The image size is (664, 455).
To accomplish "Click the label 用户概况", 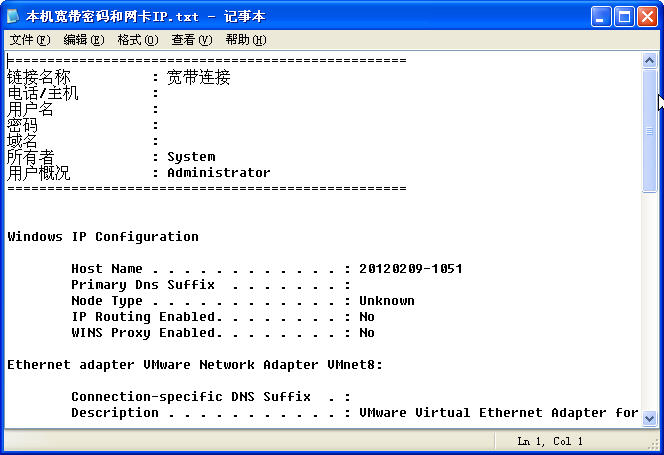I will coord(39,173).
